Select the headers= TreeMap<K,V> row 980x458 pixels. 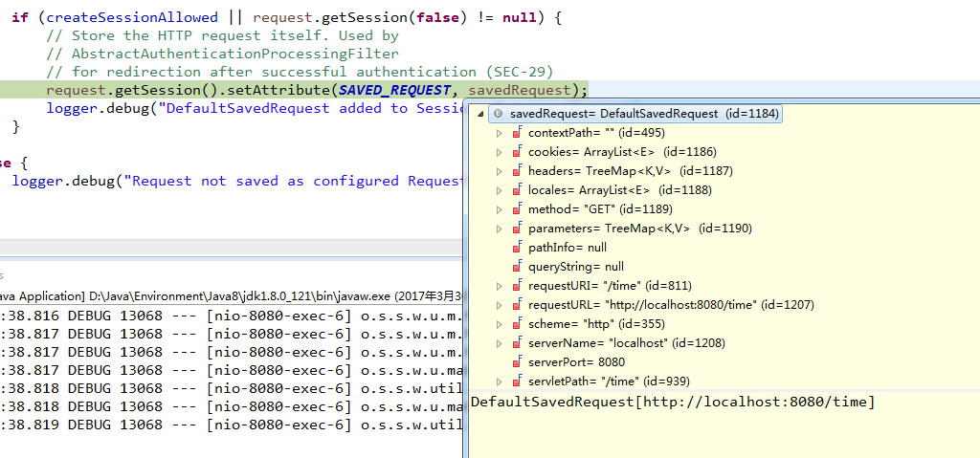click(630, 171)
